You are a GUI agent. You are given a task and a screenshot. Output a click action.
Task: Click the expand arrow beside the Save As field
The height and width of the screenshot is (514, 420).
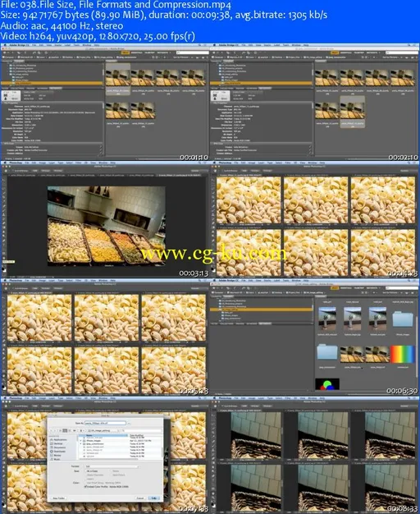[x=129, y=423]
